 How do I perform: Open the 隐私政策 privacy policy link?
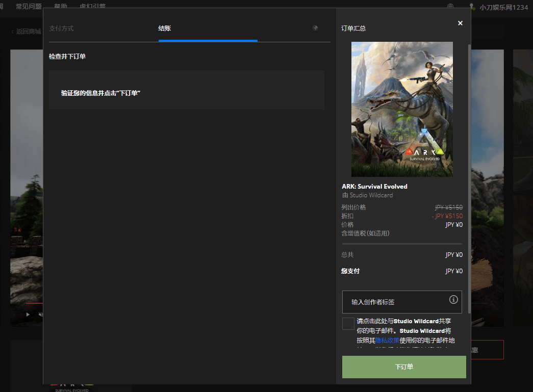[387, 340]
